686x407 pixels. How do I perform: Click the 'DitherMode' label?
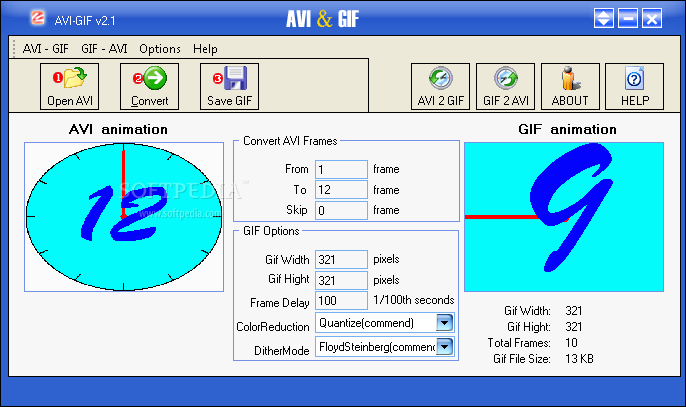[282, 351]
